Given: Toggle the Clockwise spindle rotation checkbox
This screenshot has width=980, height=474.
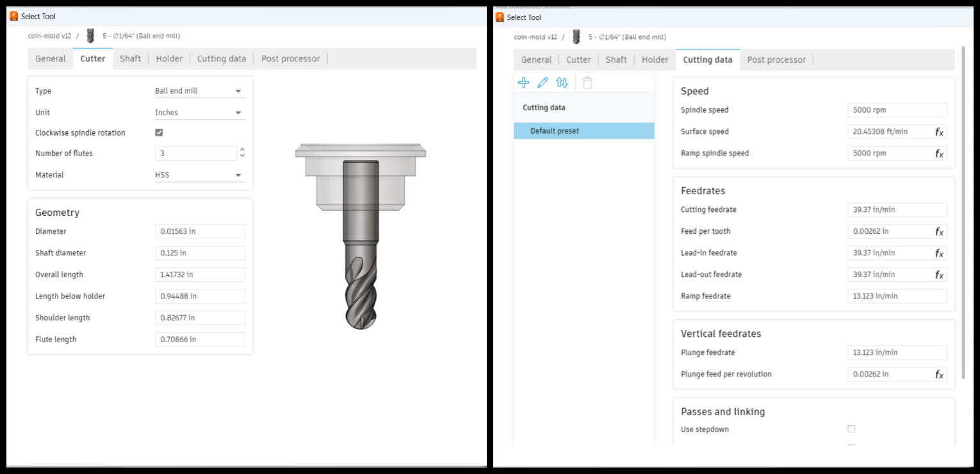Looking at the screenshot, I should pos(159,133).
